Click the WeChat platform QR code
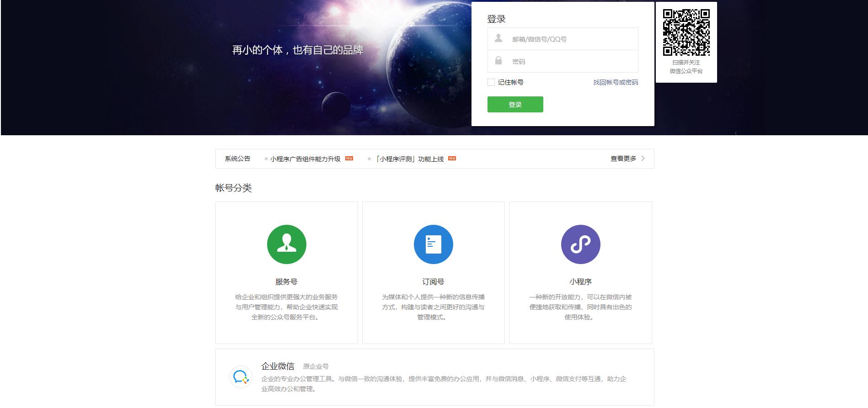 click(686, 32)
